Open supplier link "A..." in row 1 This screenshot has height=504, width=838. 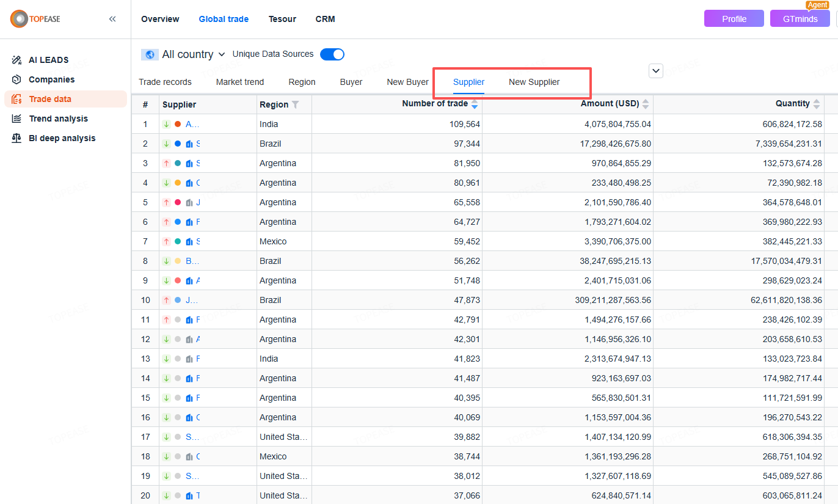[192, 124]
